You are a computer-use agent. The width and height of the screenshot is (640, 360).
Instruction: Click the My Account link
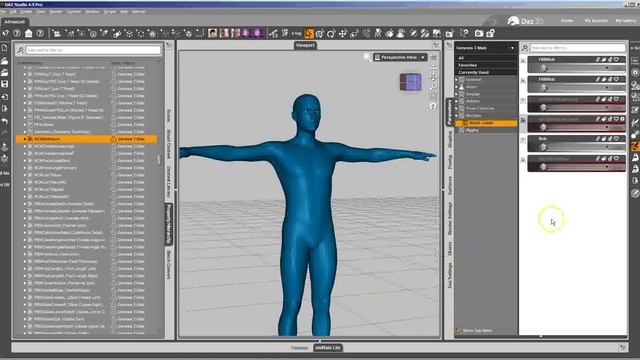(x=596, y=20)
